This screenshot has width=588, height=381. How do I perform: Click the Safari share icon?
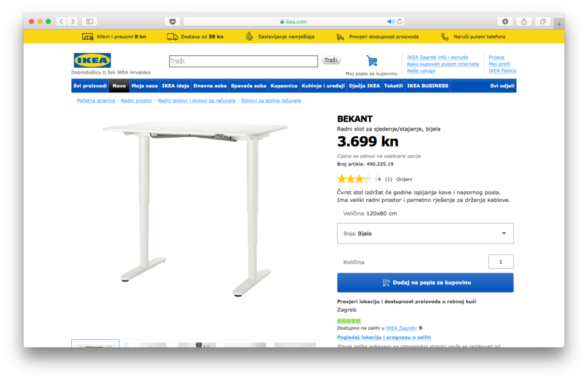click(x=524, y=21)
